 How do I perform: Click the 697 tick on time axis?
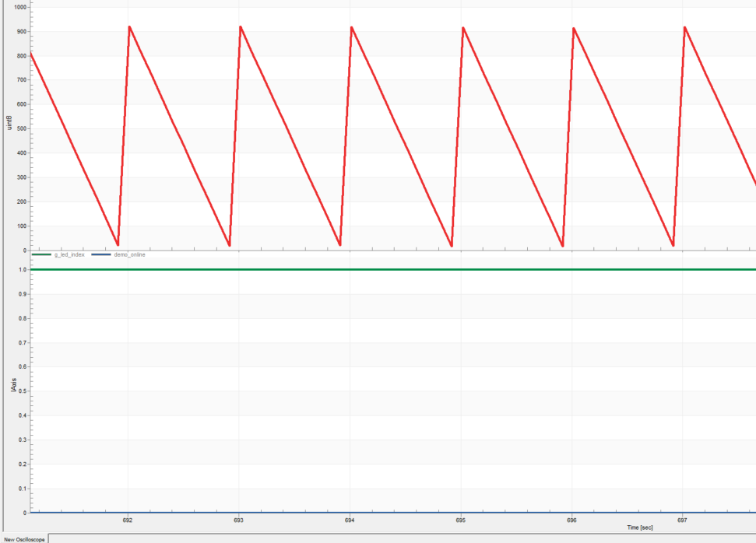tap(683, 520)
